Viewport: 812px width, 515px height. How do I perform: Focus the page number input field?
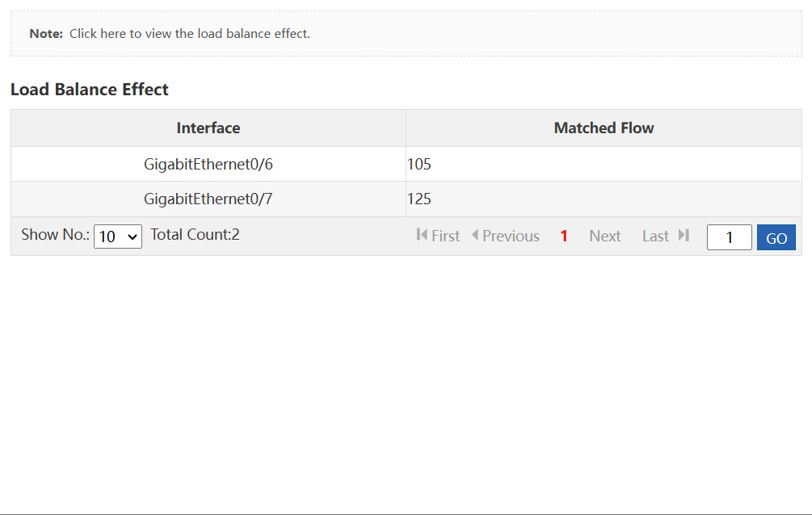click(729, 237)
